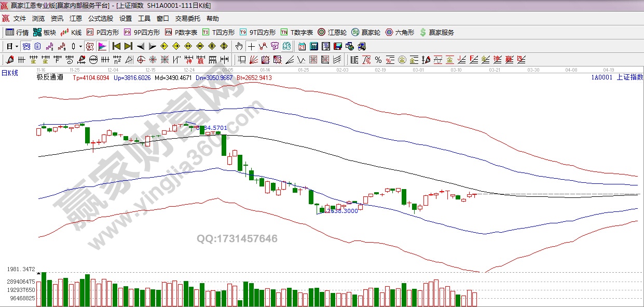Viewport: 644px width, 307px height.
Task: Select the percent (%) drawing tool
Action: point(378,60)
